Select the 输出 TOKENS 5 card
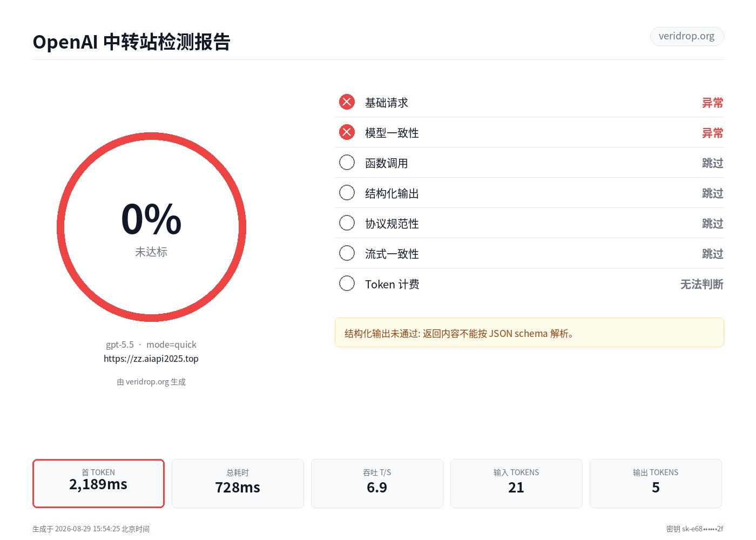This screenshot has height=540, width=756. coord(656,483)
